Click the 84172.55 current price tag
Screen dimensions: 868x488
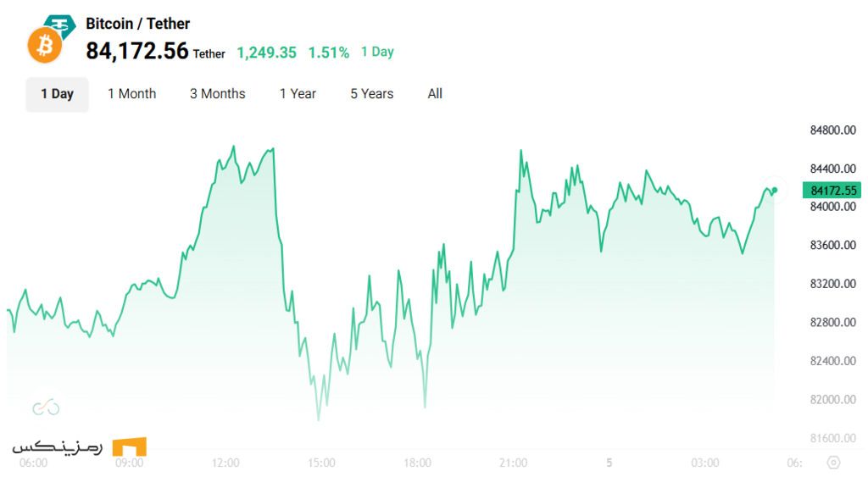pyautogui.click(x=833, y=191)
